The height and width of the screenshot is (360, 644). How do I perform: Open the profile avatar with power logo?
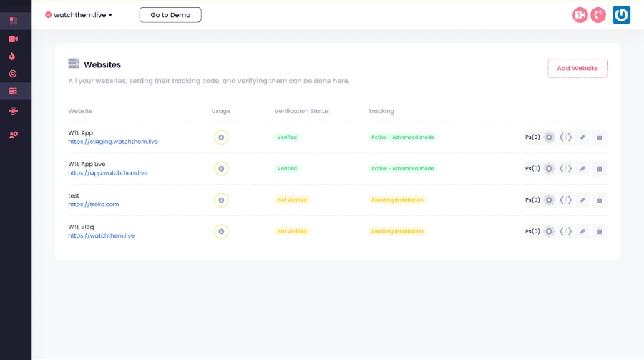coord(621,15)
